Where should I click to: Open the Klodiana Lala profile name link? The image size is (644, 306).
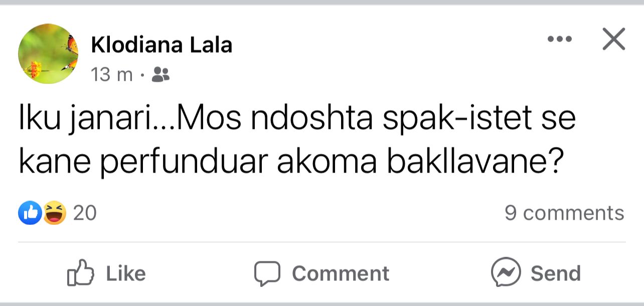pos(162,46)
